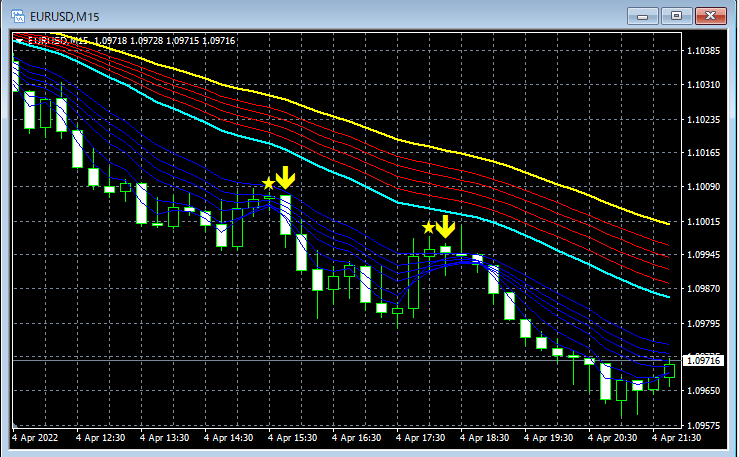Click the price label 1.09945
This screenshot has height=457, width=739.
[704, 255]
